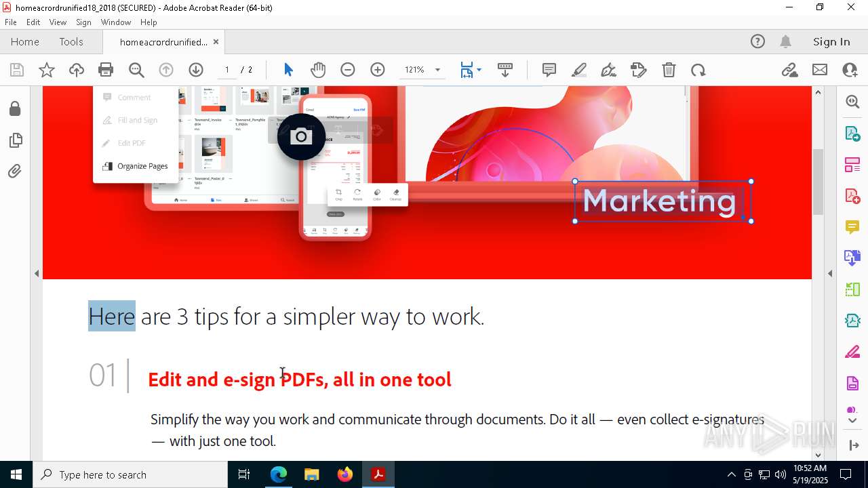Open the Sign menu
868x488 pixels.
(x=83, y=22)
